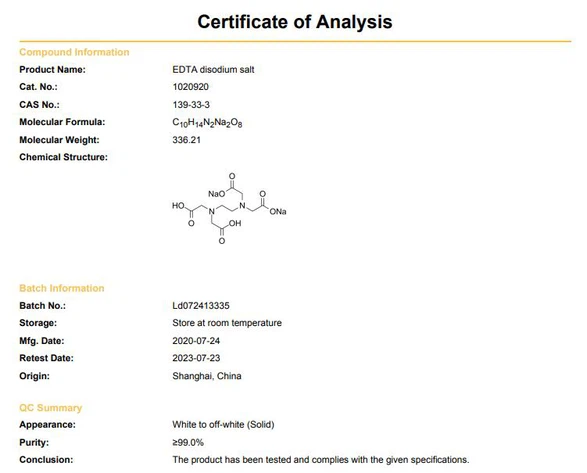This screenshot has height=473, width=587.
Task: Click the Storage label
Action: [x=38, y=323]
